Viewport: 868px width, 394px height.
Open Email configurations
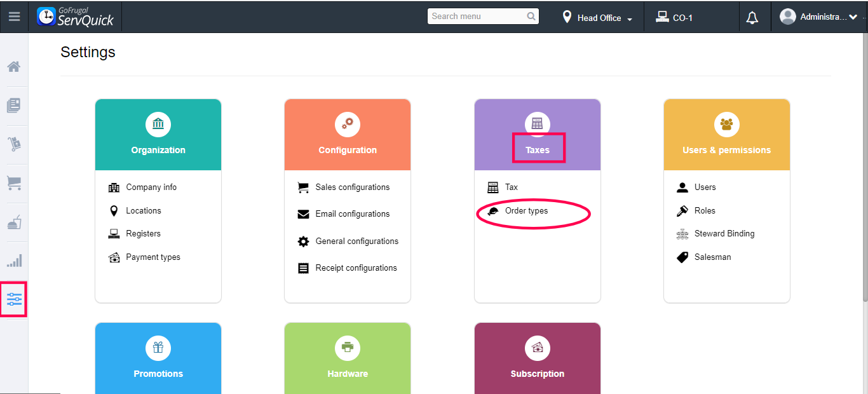(x=353, y=214)
